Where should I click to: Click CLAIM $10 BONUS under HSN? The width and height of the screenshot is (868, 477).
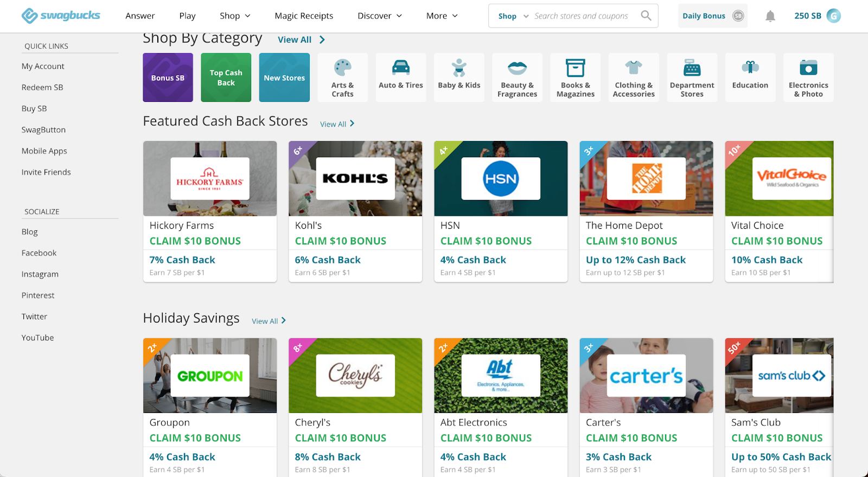[486, 241]
